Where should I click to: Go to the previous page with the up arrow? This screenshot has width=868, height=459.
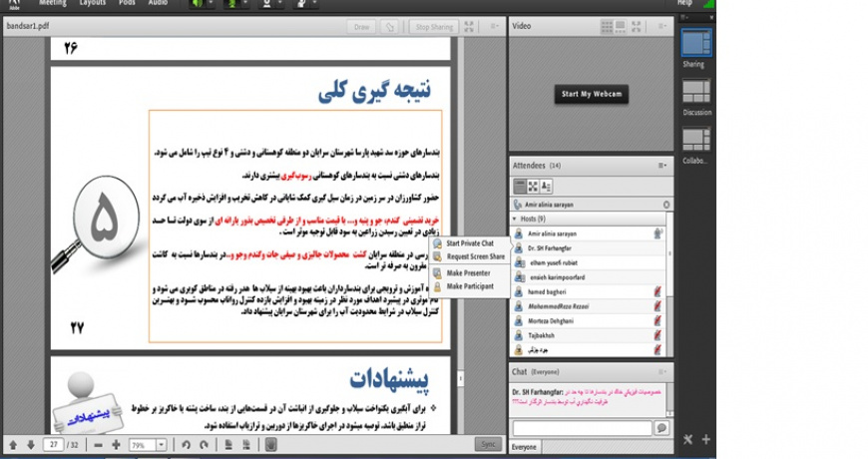click(13, 445)
